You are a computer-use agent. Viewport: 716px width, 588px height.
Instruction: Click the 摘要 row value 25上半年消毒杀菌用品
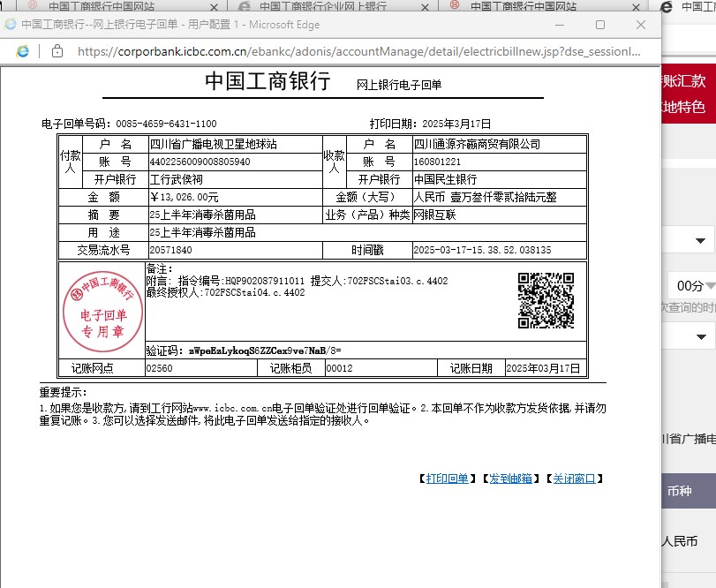coord(203,215)
